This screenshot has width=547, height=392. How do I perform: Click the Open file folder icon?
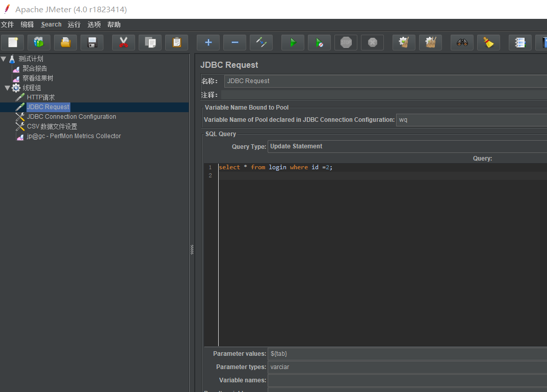[66, 42]
